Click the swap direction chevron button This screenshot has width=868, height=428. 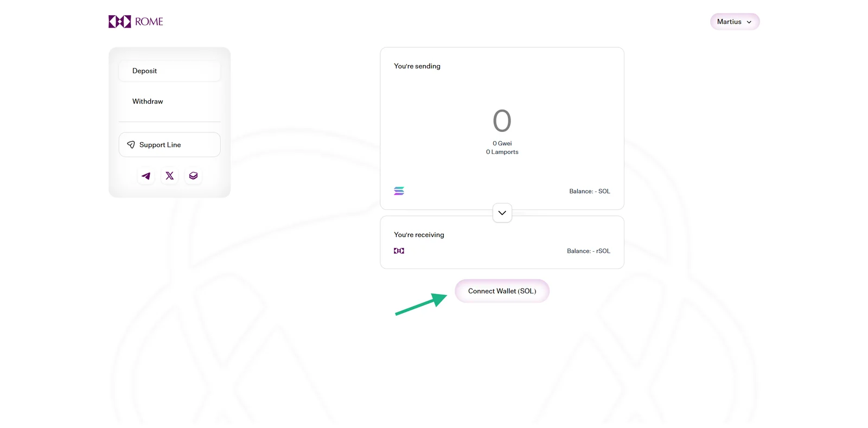(x=502, y=213)
